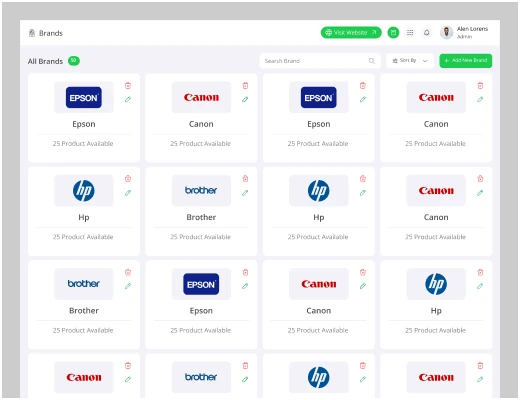Delete the Brother card in bottom row
520x400 pixels.
point(245,366)
